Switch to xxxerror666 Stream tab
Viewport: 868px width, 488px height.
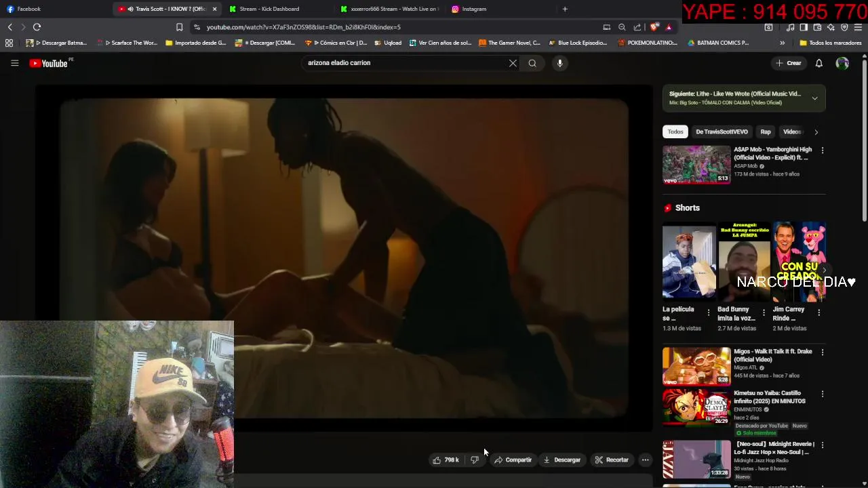point(390,9)
